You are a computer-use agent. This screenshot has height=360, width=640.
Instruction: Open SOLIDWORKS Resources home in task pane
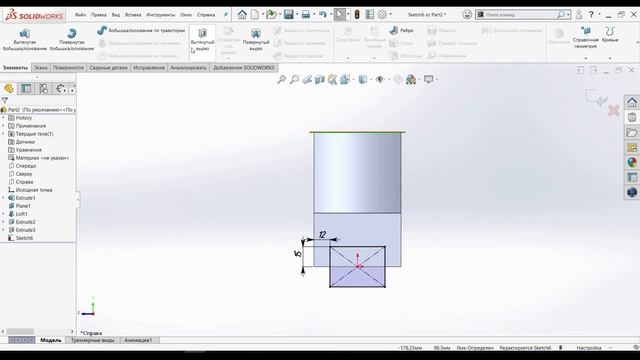(x=632, y=102)
